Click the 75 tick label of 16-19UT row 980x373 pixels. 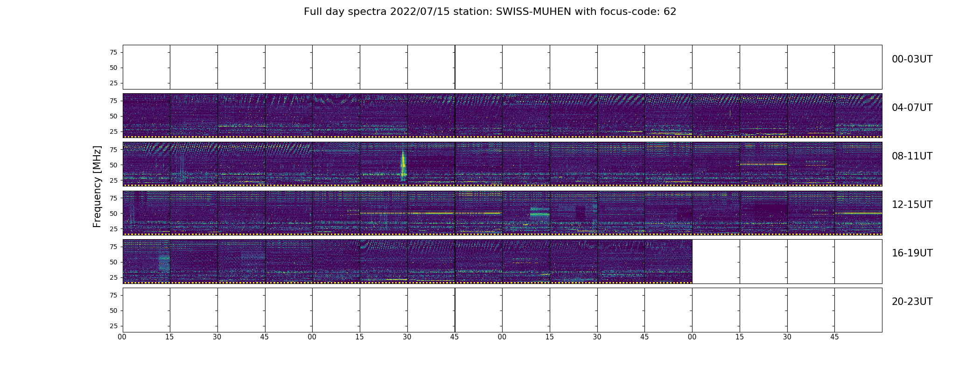click(x=113, y=247)
